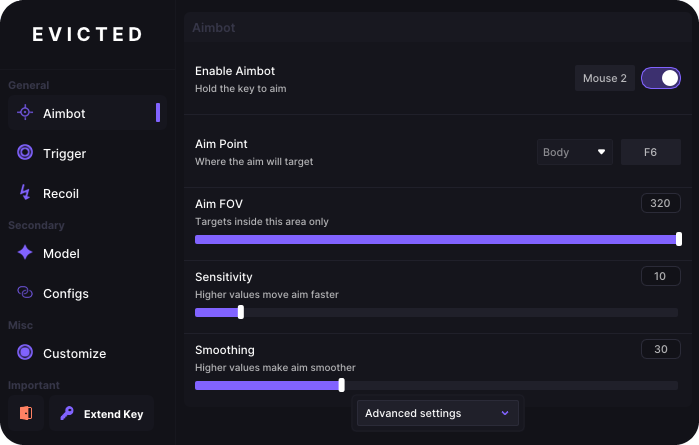The width and height of the screenshot is (699, 445).
Task: Click the sparkle star Model icon
Action: pyautogui.click(x=25, y=252)
